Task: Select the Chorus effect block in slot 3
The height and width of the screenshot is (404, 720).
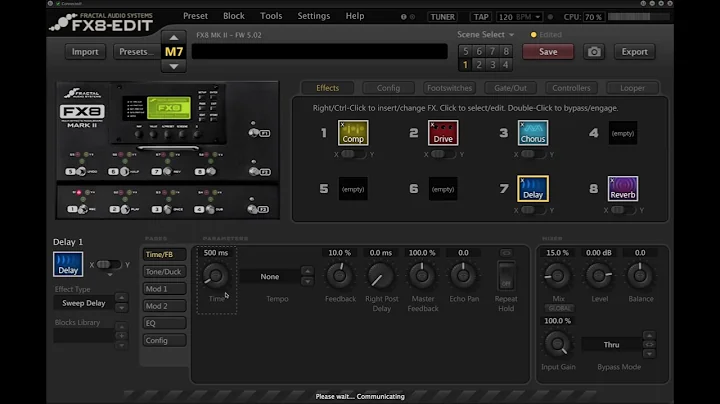Action: coord(533,133)
